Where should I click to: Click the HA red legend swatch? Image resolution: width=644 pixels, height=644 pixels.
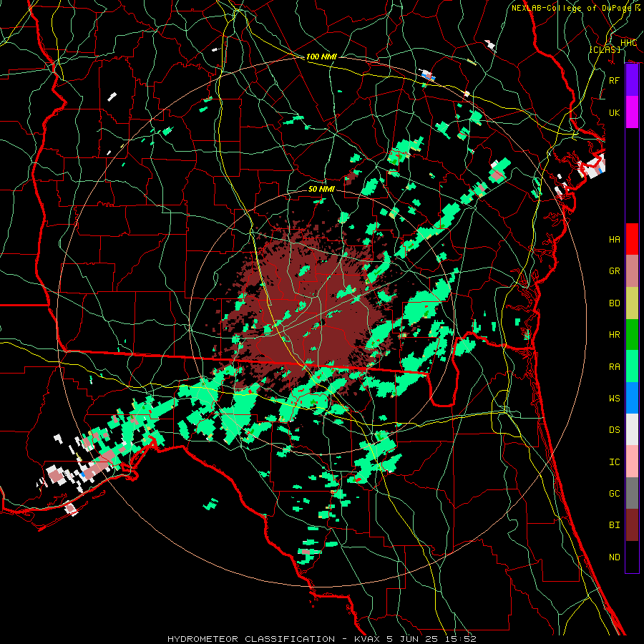click(x=632, y=239)
